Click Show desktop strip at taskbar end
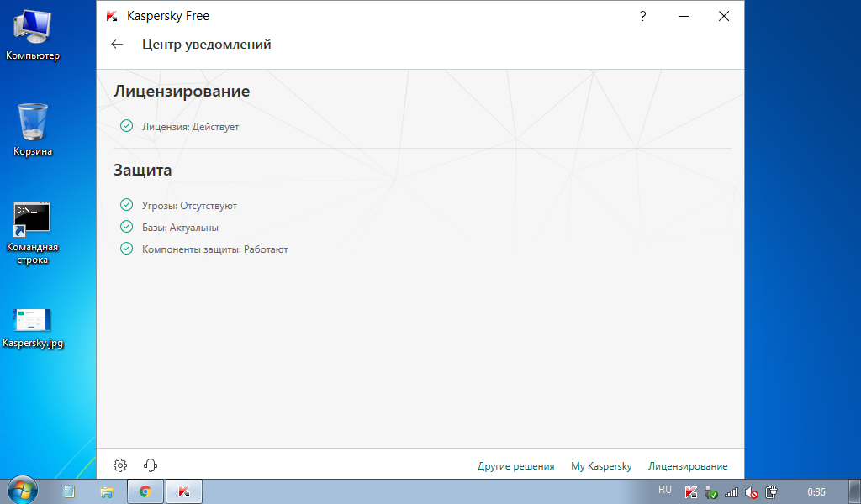This screenshot has width=861, height=504. [x=855, y=491]
